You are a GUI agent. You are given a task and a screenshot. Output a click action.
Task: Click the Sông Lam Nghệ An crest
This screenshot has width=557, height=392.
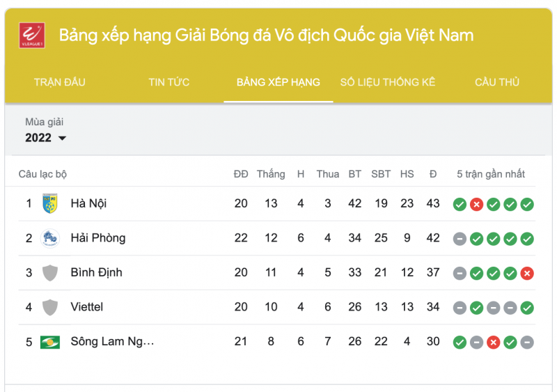[x=49, y=342]
